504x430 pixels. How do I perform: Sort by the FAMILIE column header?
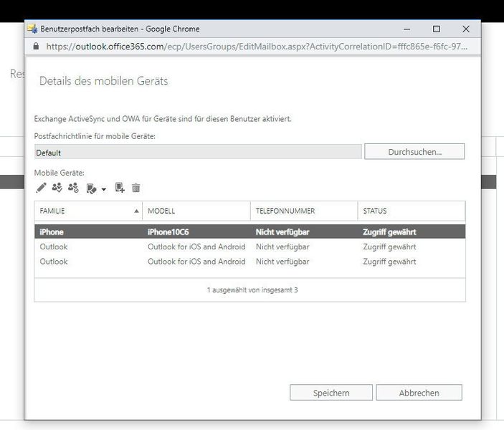tap(88, 211)
